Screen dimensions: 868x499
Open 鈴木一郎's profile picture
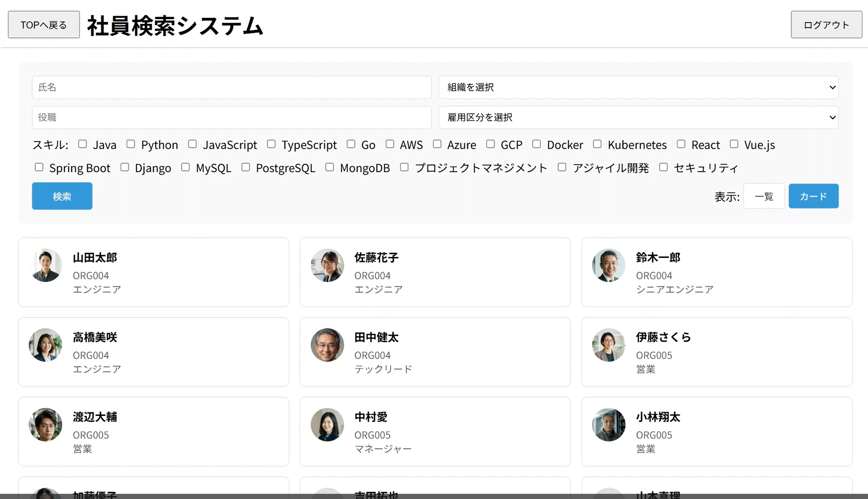pos(608,265)
